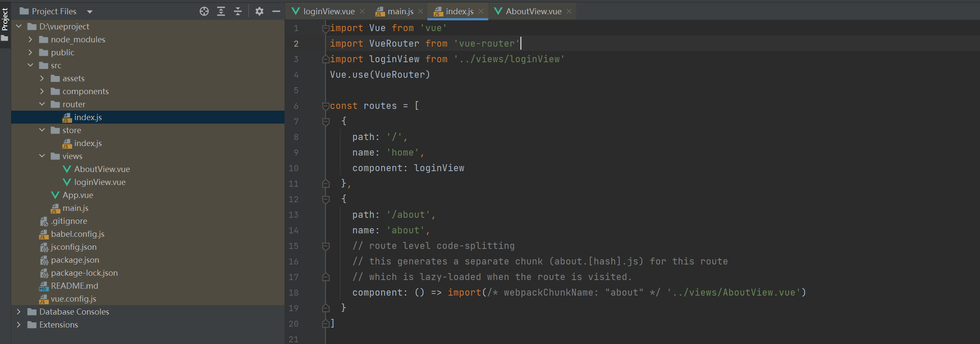Close the index.js editor tab

pyautogui.click(x=481, y=11)
